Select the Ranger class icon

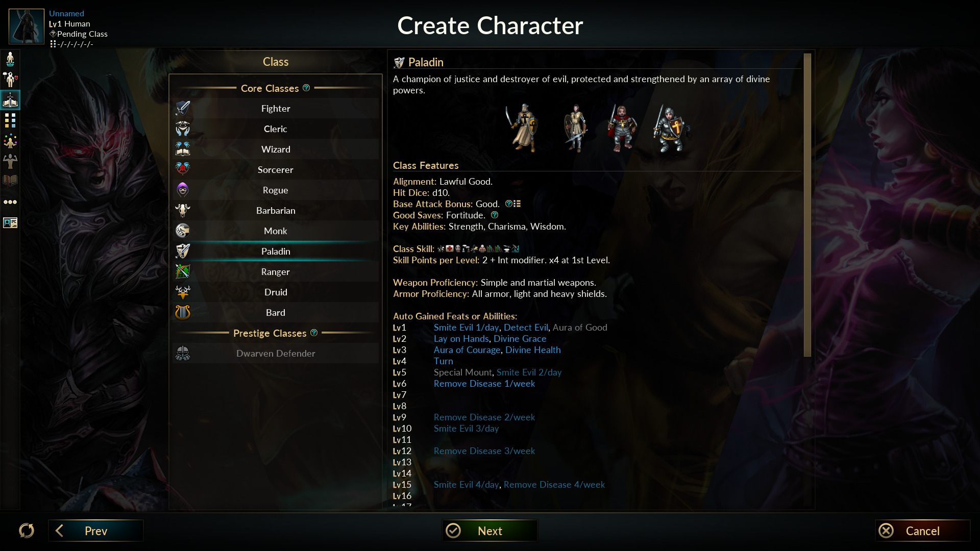tap(183, 271)
